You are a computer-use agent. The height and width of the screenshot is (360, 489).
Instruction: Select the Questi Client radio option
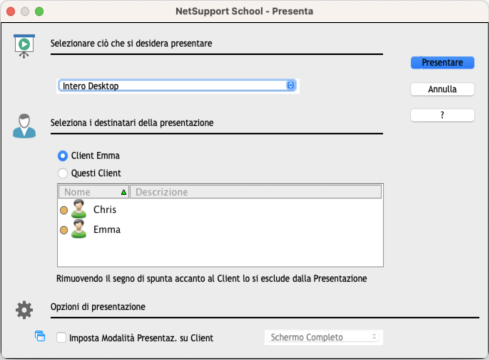[x=63, y=173]
